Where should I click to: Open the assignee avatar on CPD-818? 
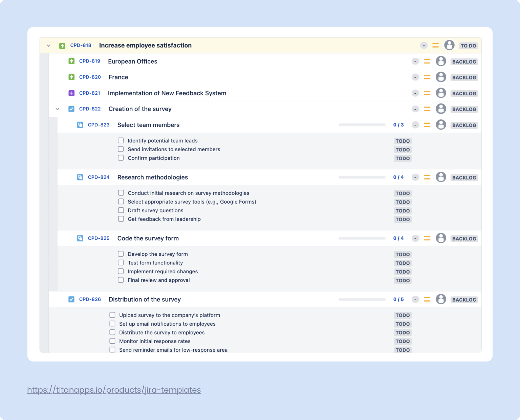tap(449, 45)
